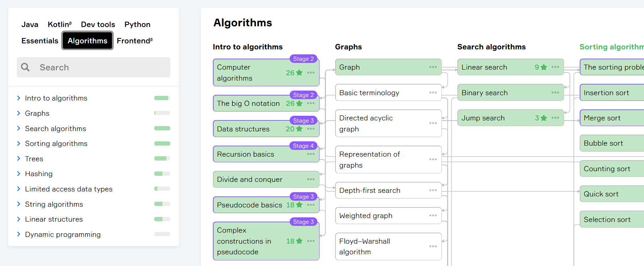644x266 pixels.
Task: Open the three-dot menu on Depth-first search
Action: point(433,190)
